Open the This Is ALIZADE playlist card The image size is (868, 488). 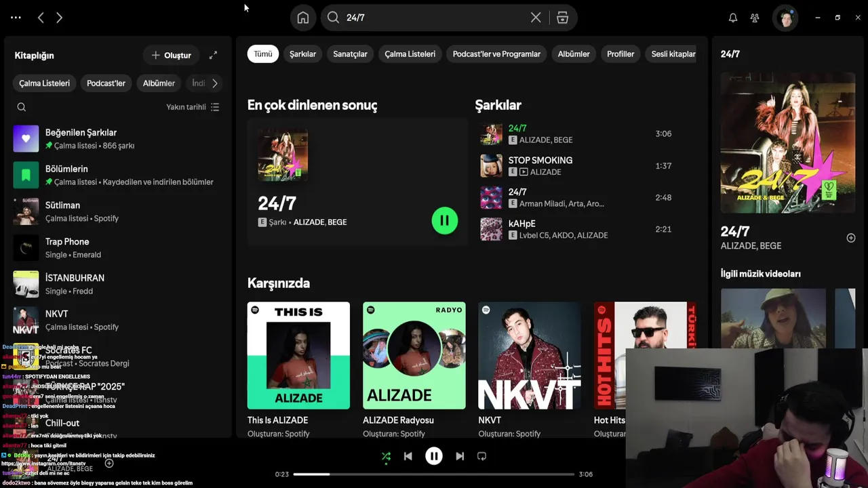point(298,369)
